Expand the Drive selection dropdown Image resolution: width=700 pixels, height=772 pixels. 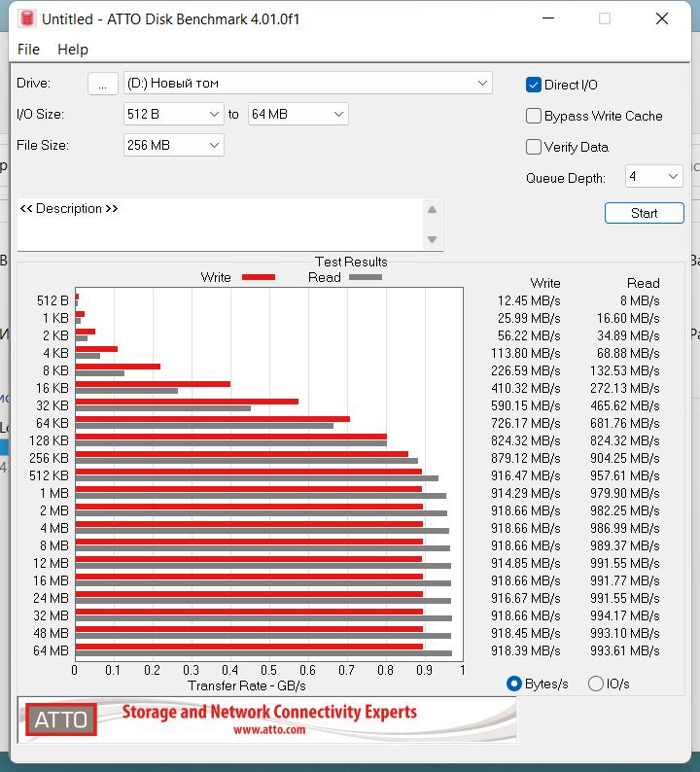307,84
